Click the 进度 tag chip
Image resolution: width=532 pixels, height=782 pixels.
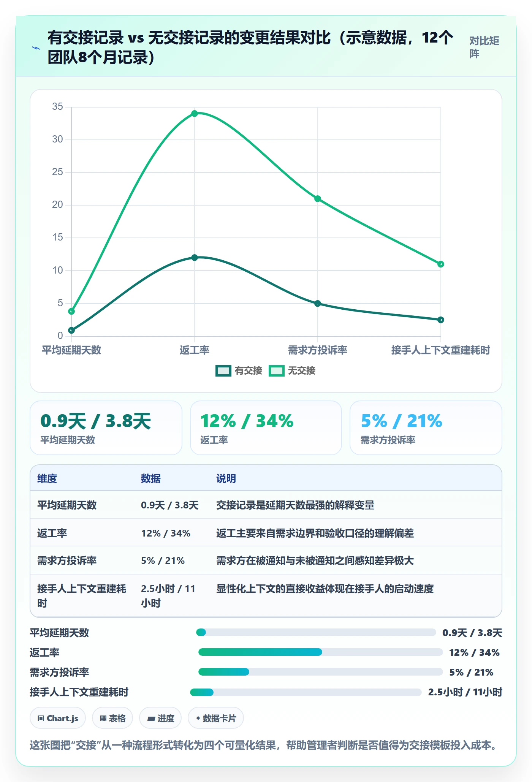coord(160,718)
